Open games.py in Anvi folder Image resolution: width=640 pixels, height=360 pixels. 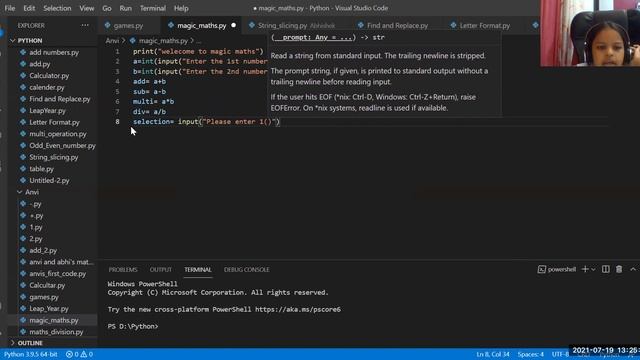[x=44, y=297]
